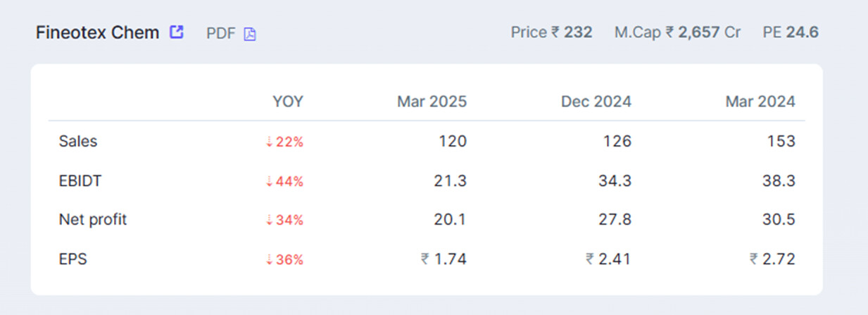Viewport: 868px width, 315px height.
Task: Click the EBIDT row label
Action: 80,181
